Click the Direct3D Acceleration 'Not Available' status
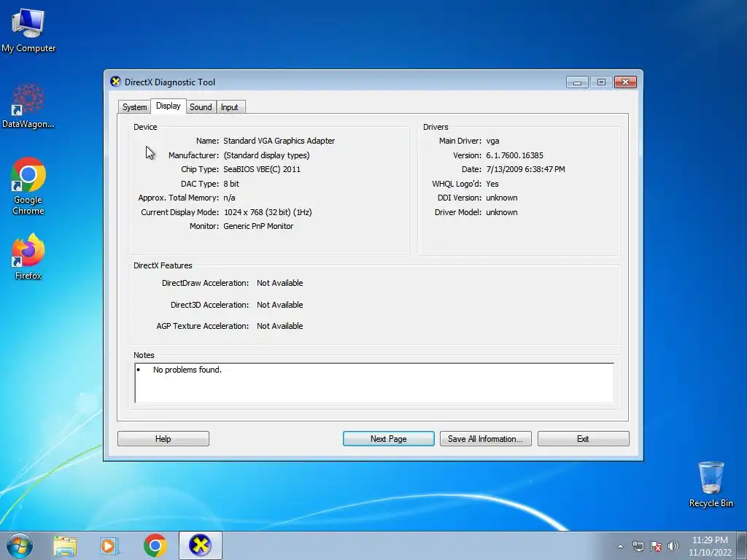The width and height of the screenshot is (747, 560). point(279,305)
